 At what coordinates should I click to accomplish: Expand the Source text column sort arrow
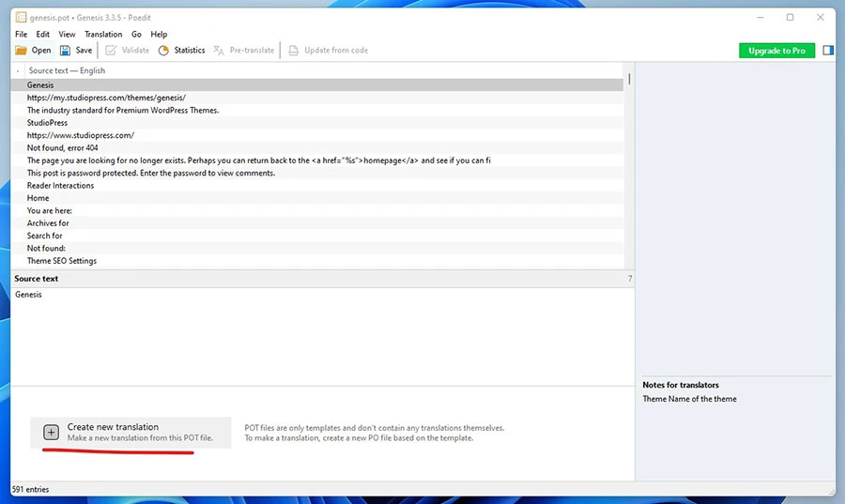click(18, 71)
